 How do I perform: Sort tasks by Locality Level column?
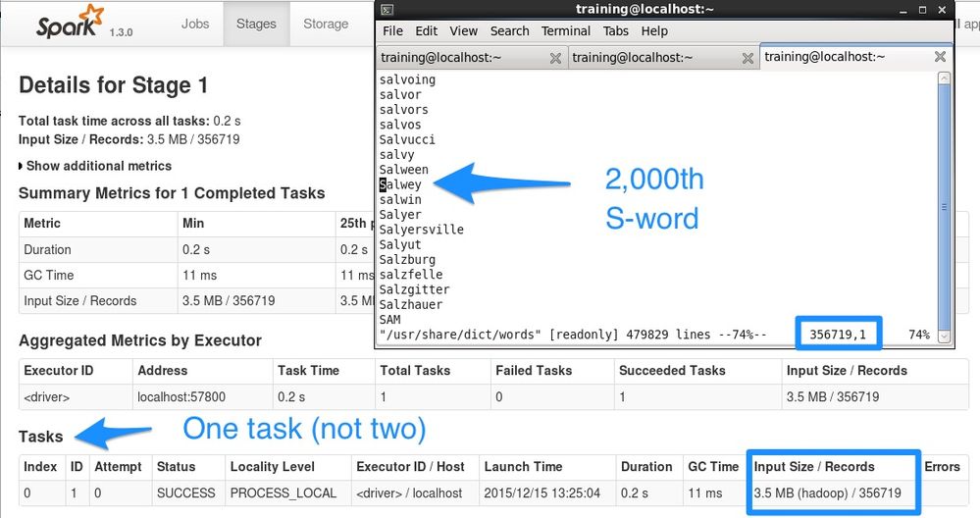[x=273, y=467]
